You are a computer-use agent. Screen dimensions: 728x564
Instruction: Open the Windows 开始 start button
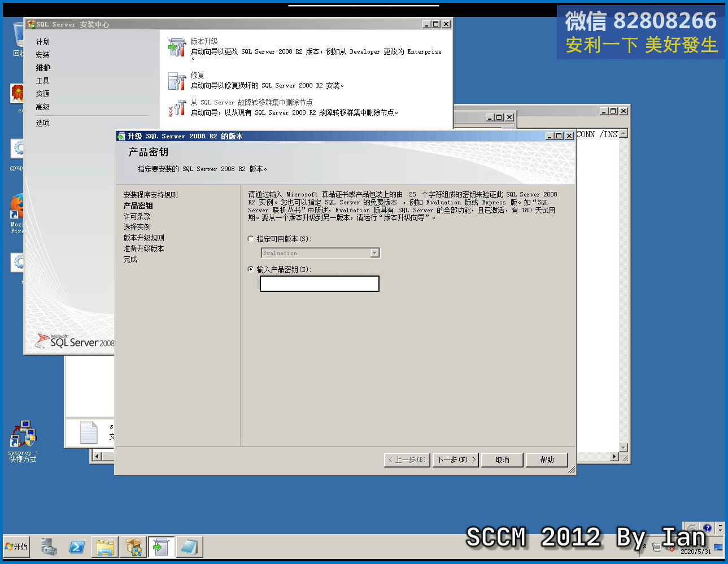click(x=16, y=546)
